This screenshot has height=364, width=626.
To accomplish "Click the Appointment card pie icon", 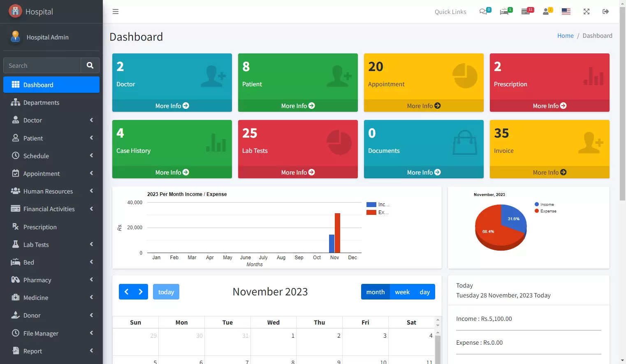I will [465, 76].
